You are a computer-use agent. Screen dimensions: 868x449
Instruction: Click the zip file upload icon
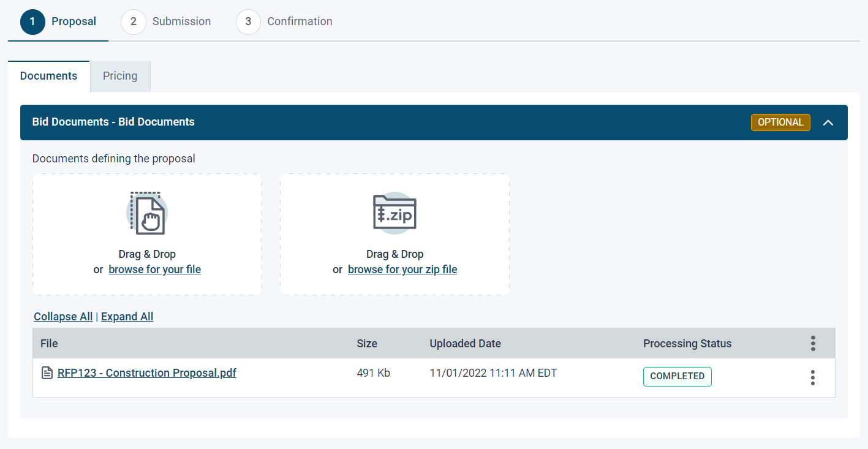[x=394, y=213]
